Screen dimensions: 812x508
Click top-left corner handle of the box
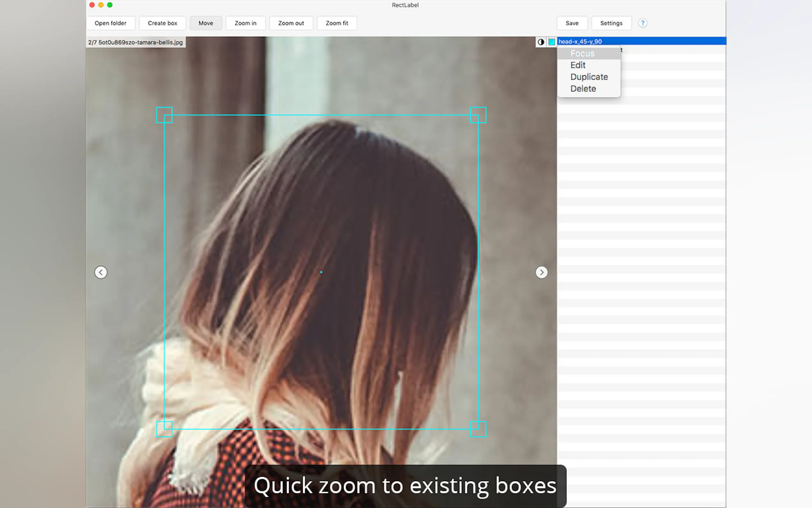coord(164,115)
